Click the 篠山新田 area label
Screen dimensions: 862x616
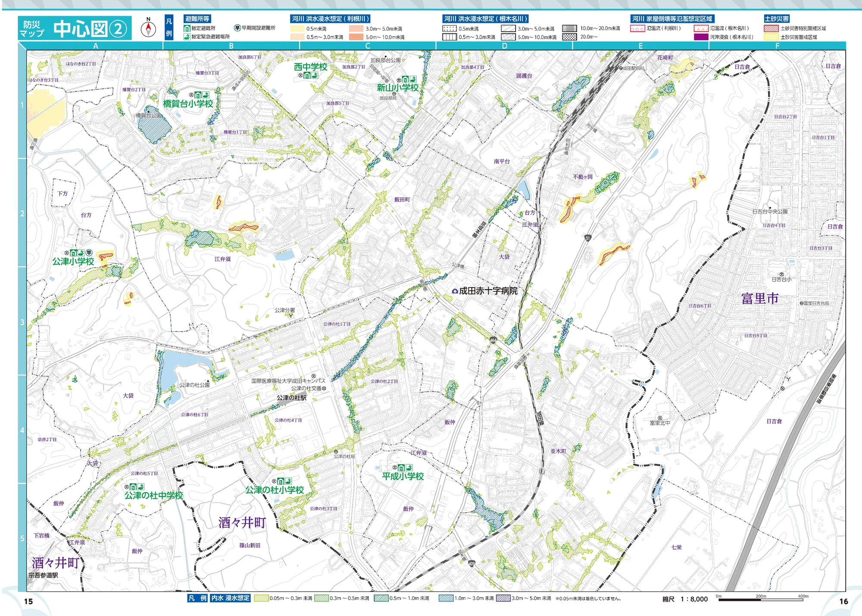(x=250, y=545)
